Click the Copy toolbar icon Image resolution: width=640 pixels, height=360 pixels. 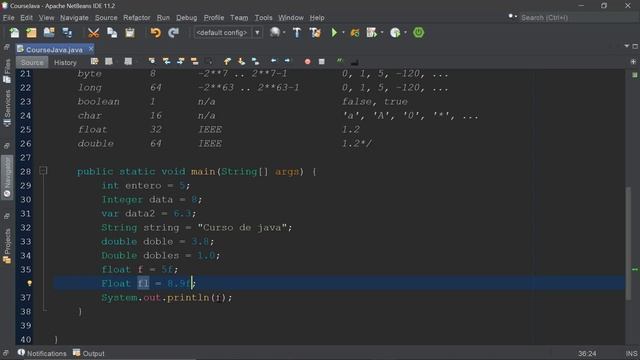pos(112,33)
